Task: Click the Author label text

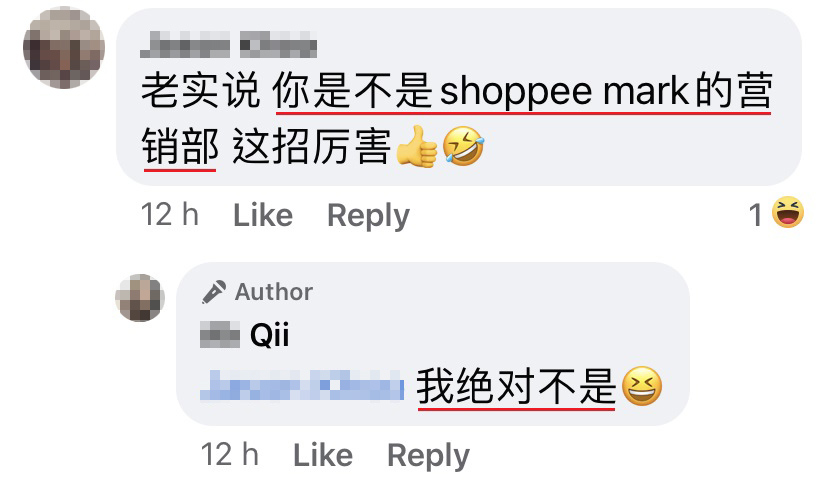Action: click(274, 292)
